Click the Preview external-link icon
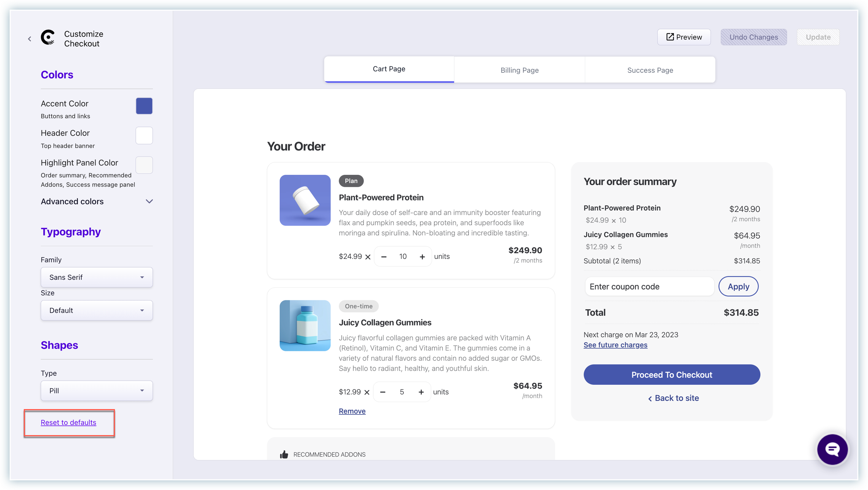This screenshot has height=490, width=868. coord(670,37)
